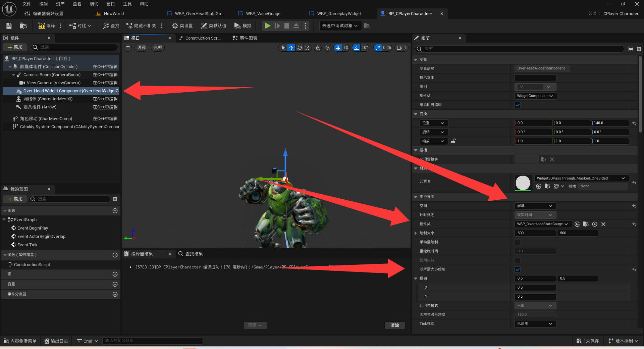Open the 空间 space dropdown 屏幕
This screenshot has height=349, width=644.
(535, 206)
